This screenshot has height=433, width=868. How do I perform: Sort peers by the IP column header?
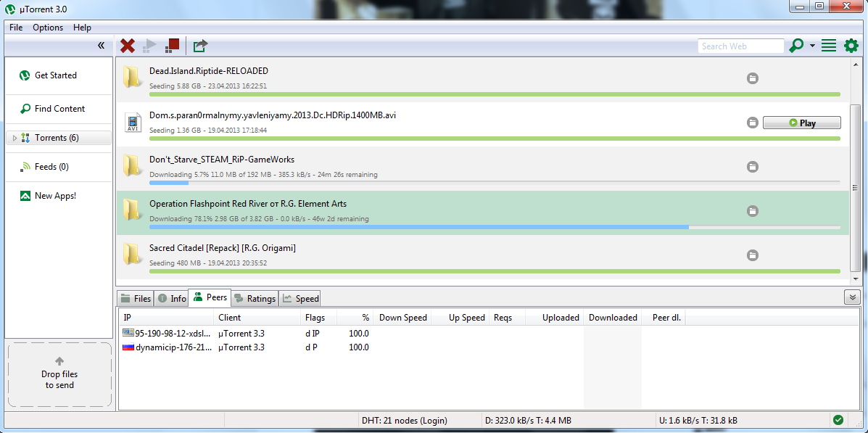pyautogui.click(x=166, y=317)
